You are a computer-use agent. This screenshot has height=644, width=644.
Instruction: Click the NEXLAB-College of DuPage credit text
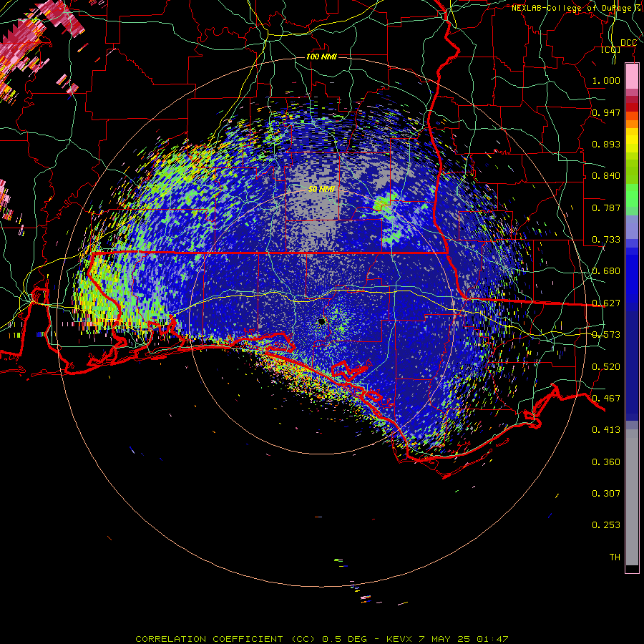575,8
